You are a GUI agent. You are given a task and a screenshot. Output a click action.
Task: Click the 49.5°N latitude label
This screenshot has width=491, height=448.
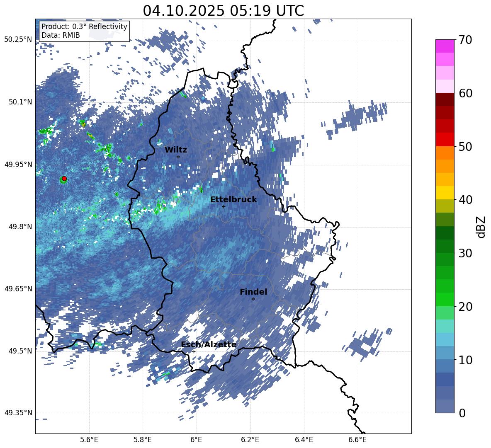pos(20,351)
